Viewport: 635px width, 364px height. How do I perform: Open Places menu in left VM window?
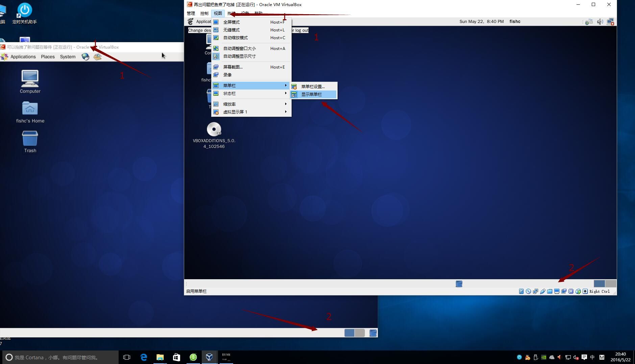point(48,56)
